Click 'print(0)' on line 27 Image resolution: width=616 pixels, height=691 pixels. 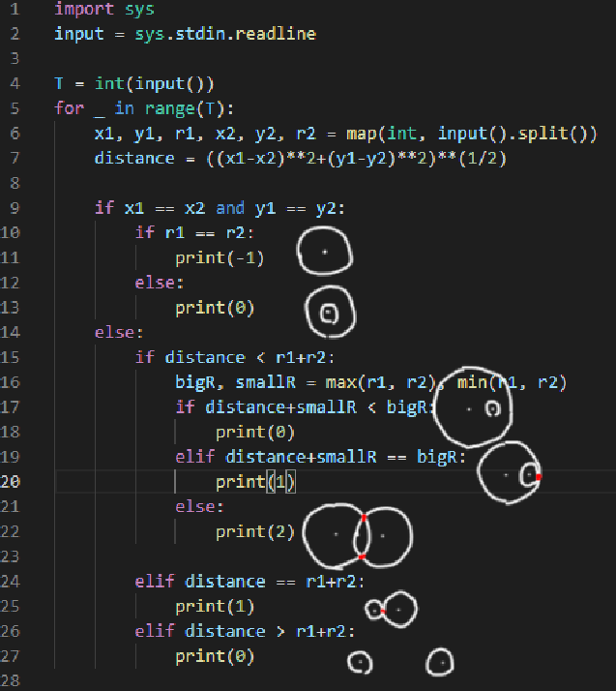(x=215, y=656)
